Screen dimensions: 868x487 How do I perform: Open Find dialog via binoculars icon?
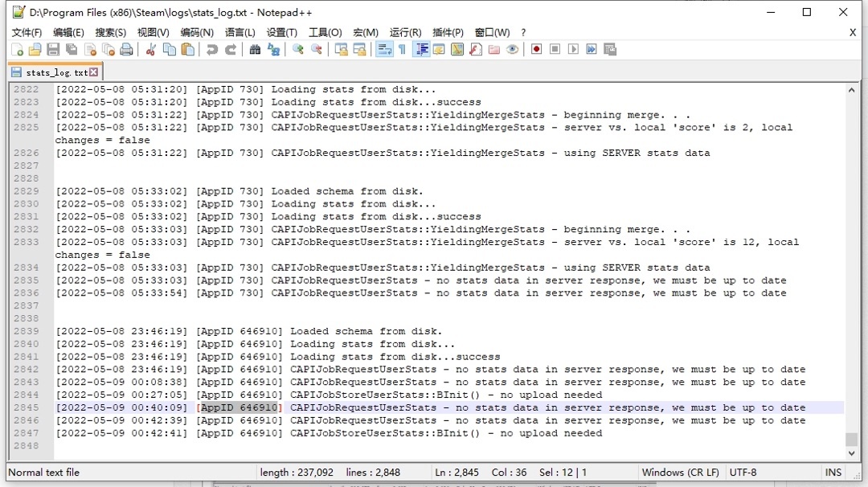pyautogui.click(x=255, y=50)
